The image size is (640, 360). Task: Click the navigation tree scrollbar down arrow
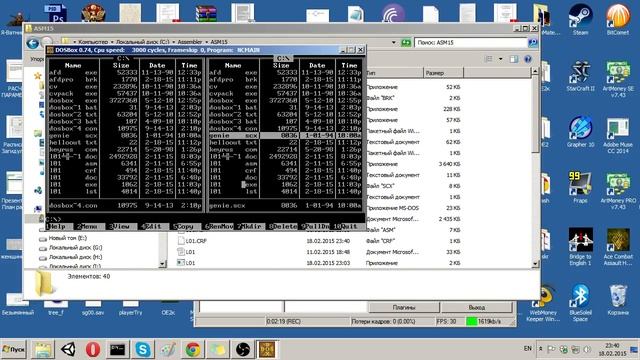[x=162, y=264]
